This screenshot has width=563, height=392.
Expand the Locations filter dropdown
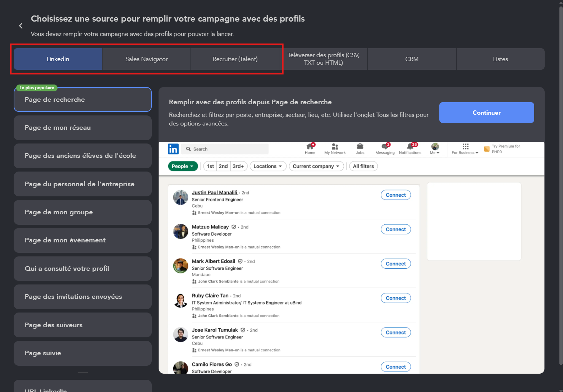268,166
